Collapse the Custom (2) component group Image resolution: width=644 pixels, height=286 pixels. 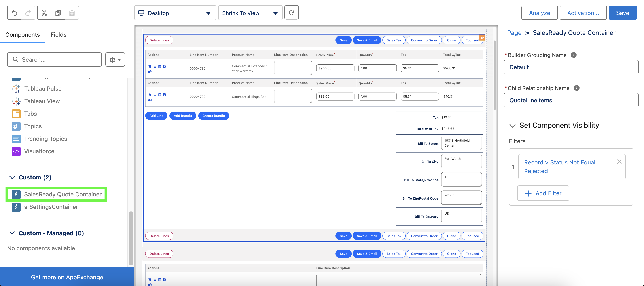12,177
